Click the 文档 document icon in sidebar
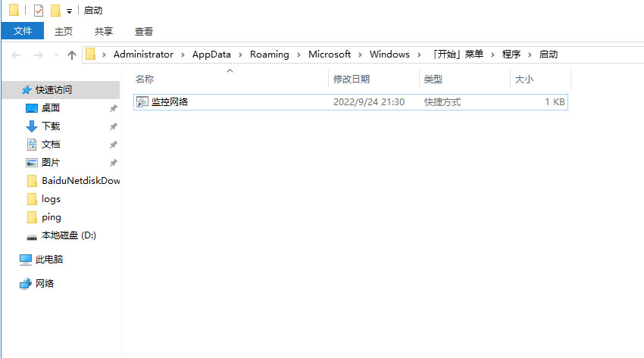 coord(32,145)
